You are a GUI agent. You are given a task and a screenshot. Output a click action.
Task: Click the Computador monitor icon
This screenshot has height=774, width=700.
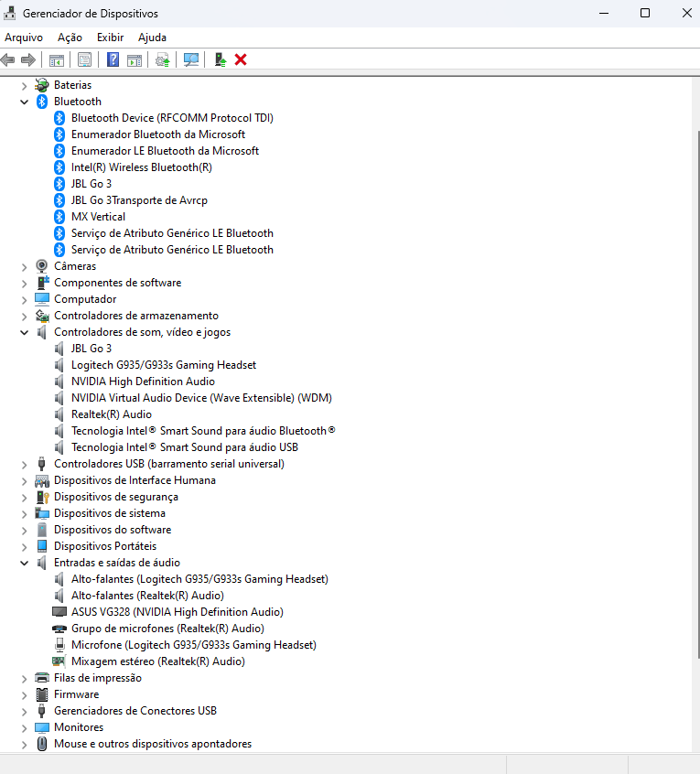[42, 299]
